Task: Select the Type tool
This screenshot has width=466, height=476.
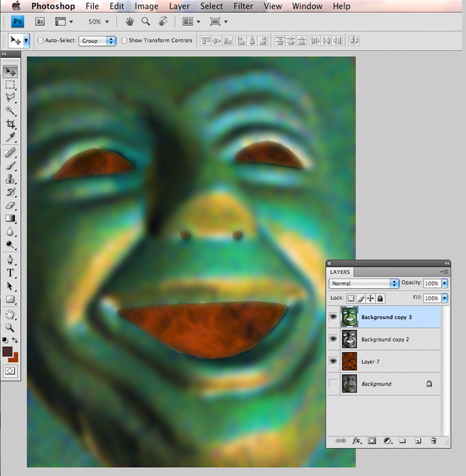Action: tap(10, 273)
